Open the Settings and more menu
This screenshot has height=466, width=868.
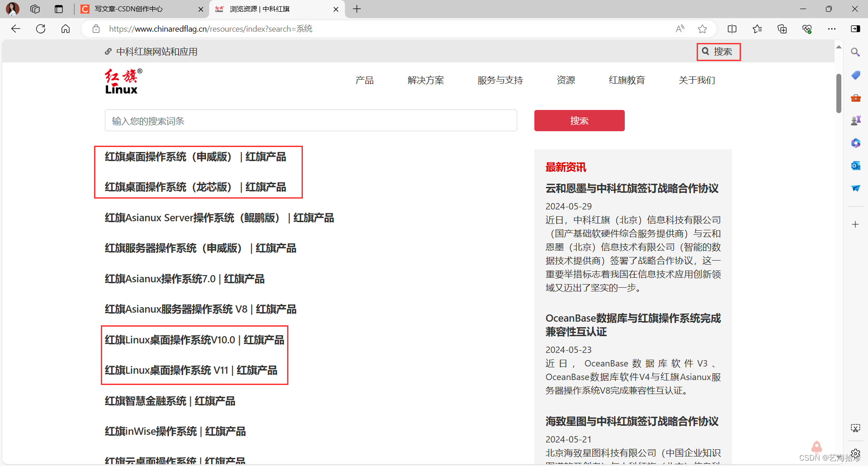pyautogui.click(x=832, y=29)
